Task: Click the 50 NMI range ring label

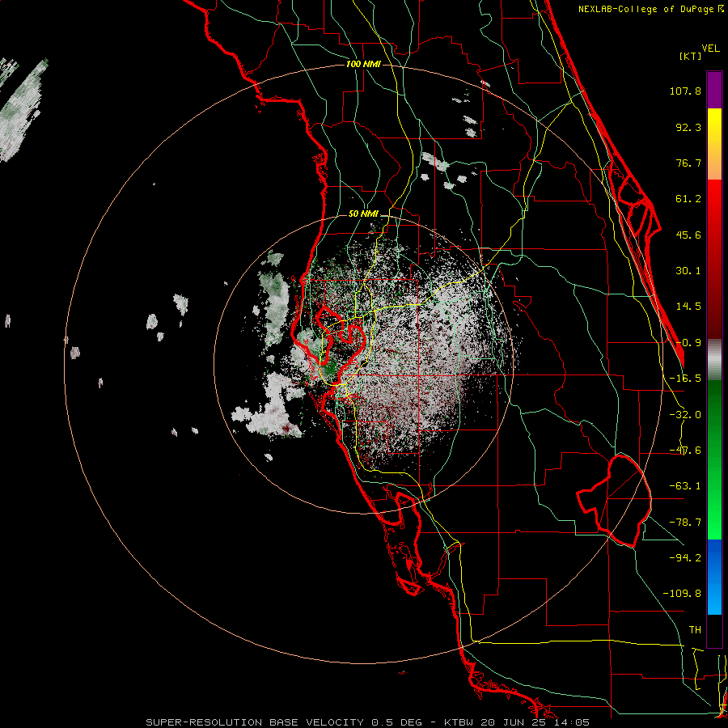Action: click(363, 214)
